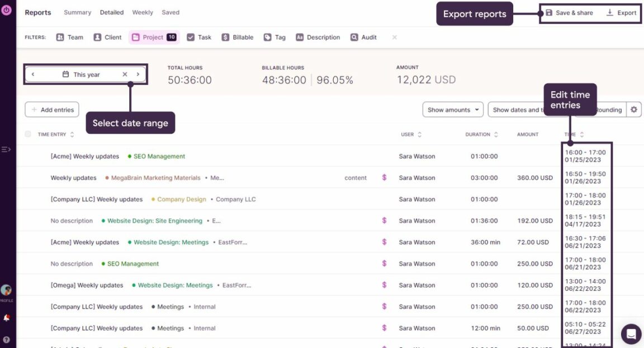The height and width of the screenshot is (348, 644).
Task: Export the report
Action: pos(622,12)
